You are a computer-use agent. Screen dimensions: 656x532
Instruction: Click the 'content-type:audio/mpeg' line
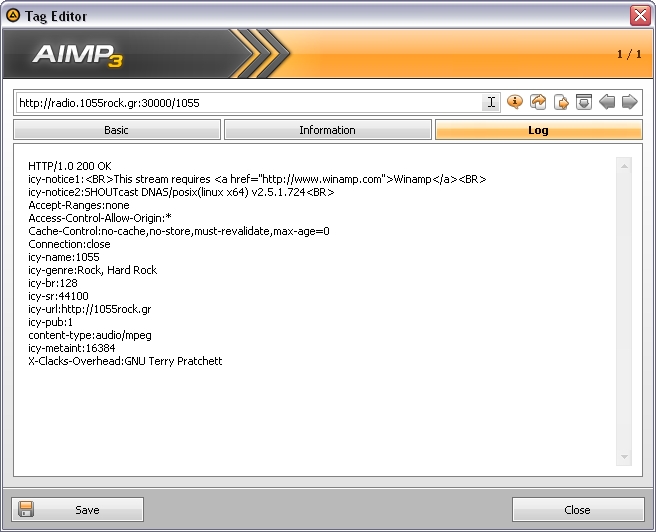click(90, 335)
